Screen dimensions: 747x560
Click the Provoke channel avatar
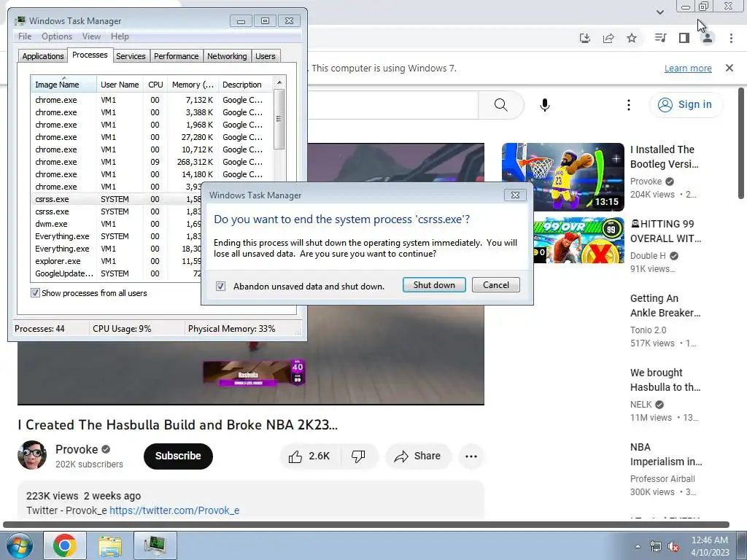click(32, 455)
